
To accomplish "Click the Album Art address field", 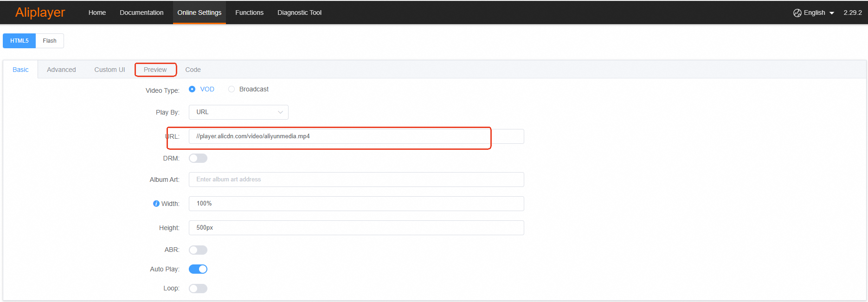I will (356, 180).
